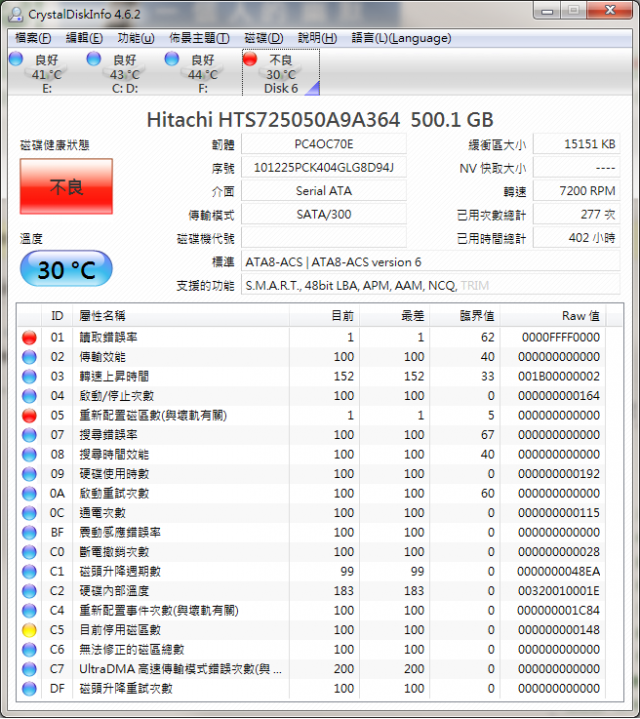Click the supported features S.M.A.R.T. field

point(430,286)
